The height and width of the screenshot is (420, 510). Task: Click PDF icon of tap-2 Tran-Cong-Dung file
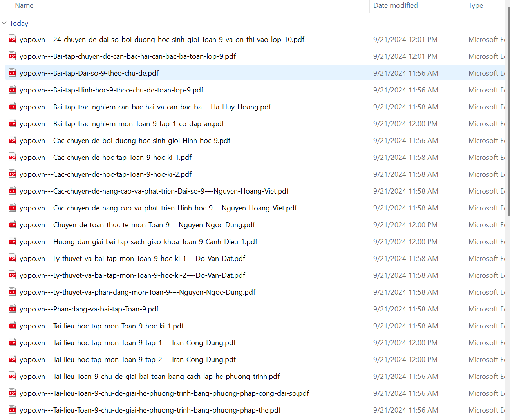pos(13,359)
